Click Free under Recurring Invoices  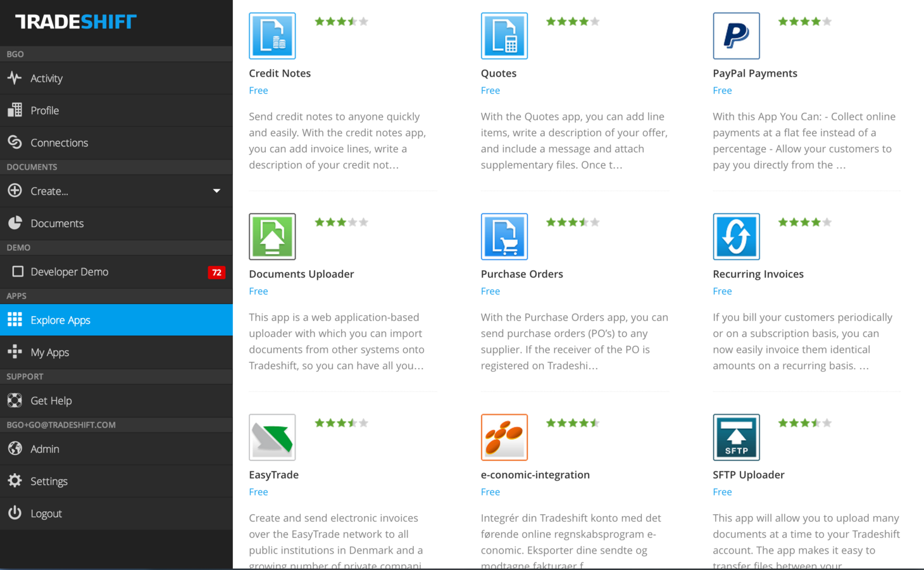pyautogui.click(x=722, y=291)
